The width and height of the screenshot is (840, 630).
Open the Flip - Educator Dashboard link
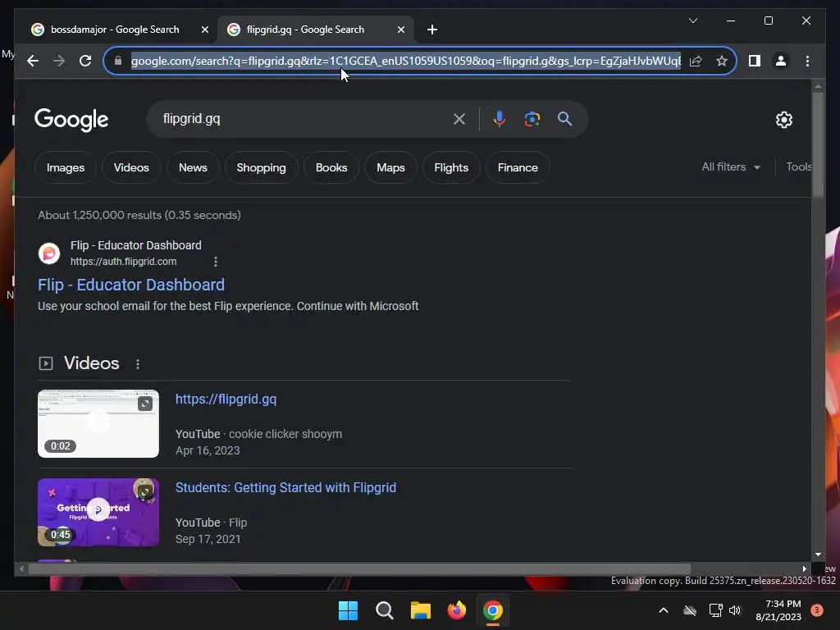pyautogui.click(x=131, y=285)
